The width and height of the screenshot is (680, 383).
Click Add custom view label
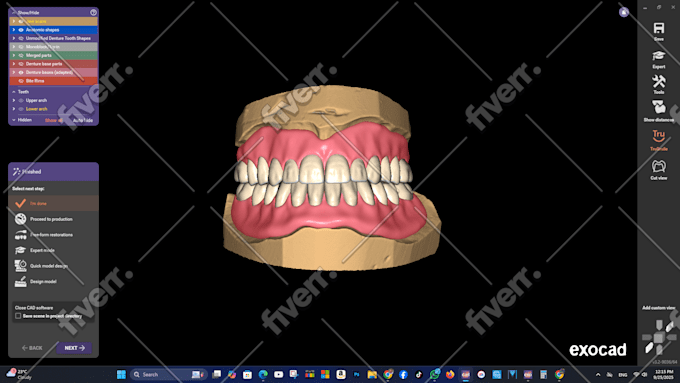[x=658, y=308]
